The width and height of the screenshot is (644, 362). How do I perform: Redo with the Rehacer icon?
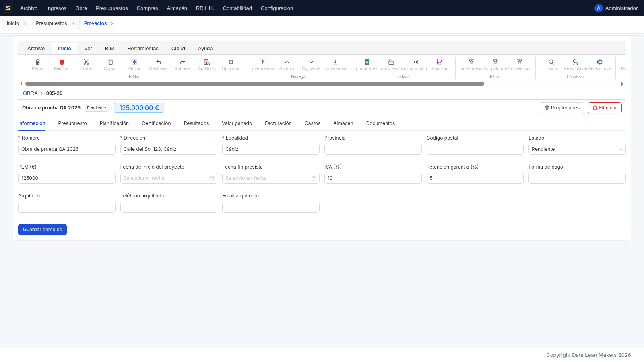coord(183,62)
